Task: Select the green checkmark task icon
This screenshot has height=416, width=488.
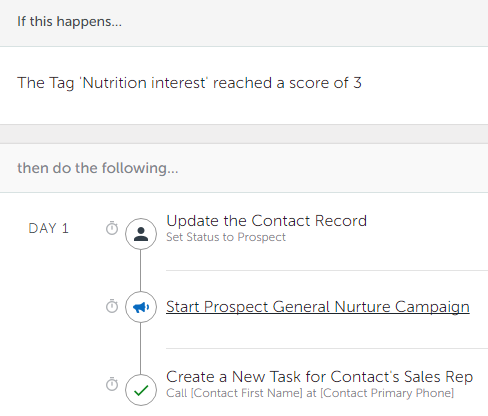Action: 141,390
